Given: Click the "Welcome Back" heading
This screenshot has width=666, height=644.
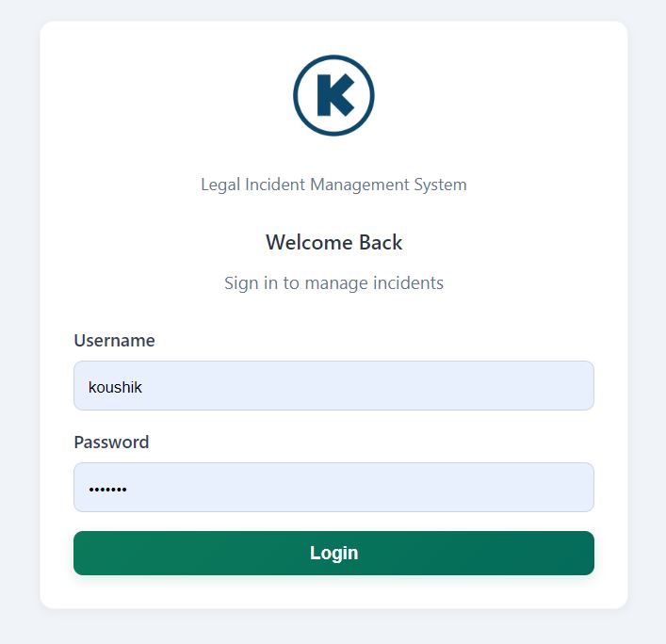Looking at the screenshot, I should [333, 243].
